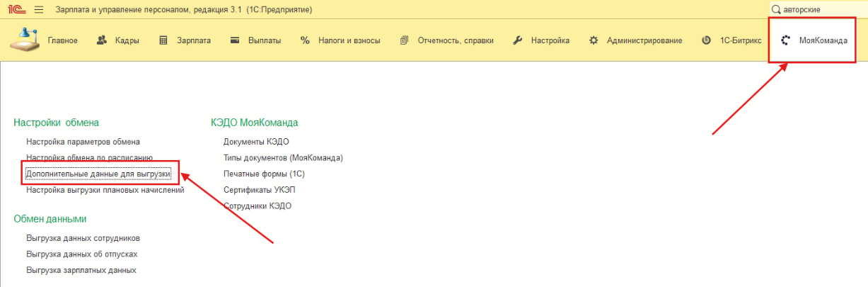The image size is (868, 287).
Task: Open Выгрузка зарплатных данных link
Action: point(81,271)
